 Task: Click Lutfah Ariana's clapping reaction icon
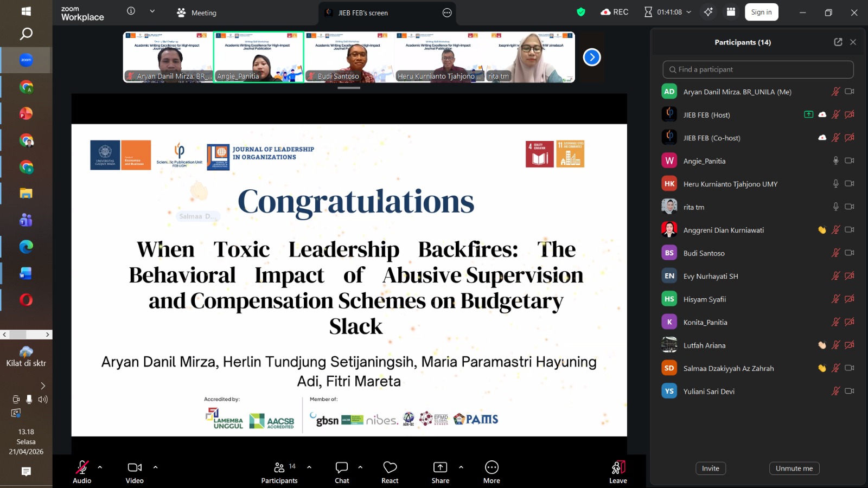click(822, 345)
